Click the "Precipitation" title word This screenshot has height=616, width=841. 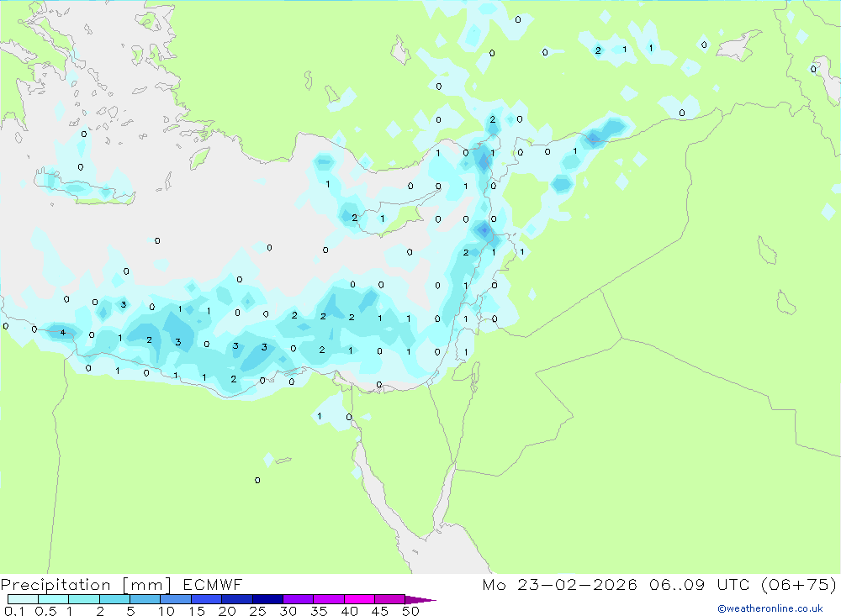[x=56, y=585]
